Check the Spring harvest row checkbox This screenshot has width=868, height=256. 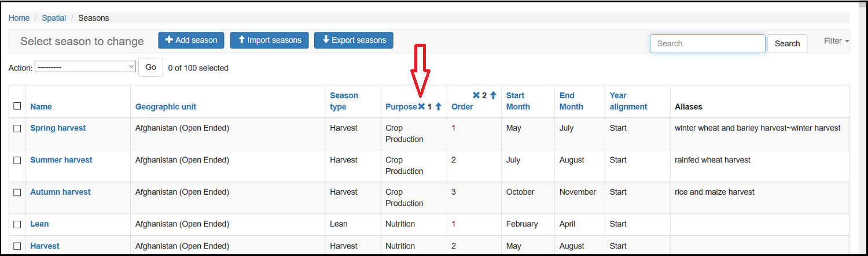(17, 128)
